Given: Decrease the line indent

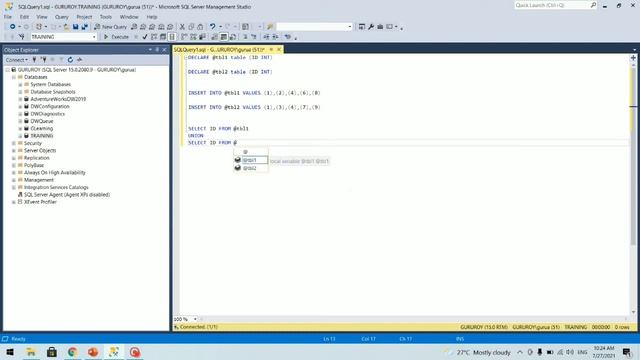Looking at the screenshot, I should (x=266, y=37).
